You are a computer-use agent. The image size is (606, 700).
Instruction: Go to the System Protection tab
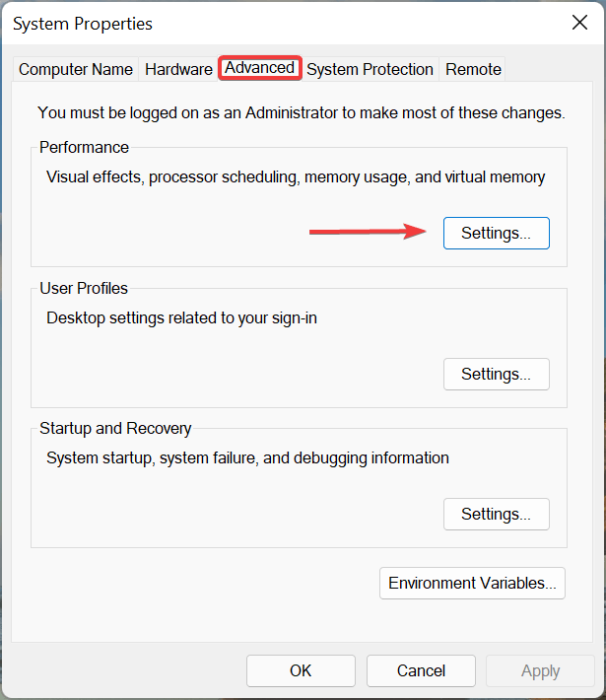pos(370,69)
